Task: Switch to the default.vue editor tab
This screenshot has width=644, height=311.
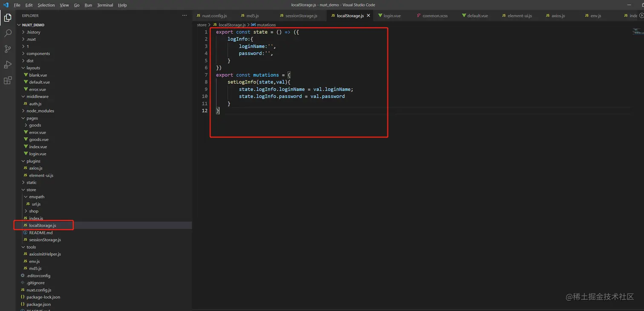Action: pyautogui.click(x=477, y=16)
